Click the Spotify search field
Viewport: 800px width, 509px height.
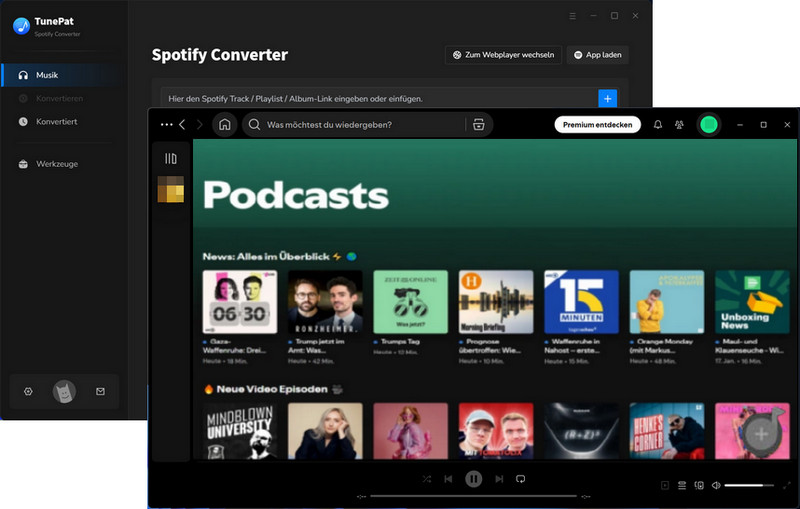[355, 124]
